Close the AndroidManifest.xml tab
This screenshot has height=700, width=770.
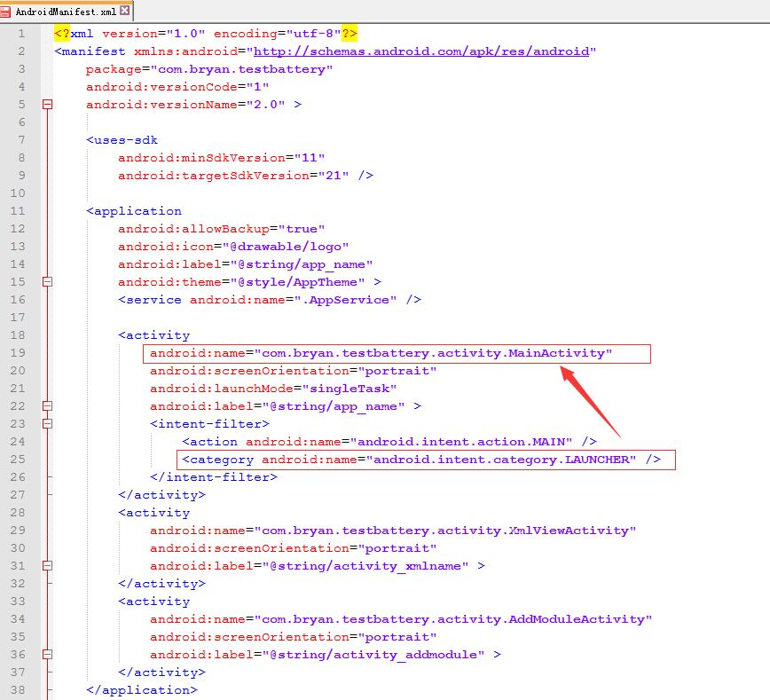(125, 11)
